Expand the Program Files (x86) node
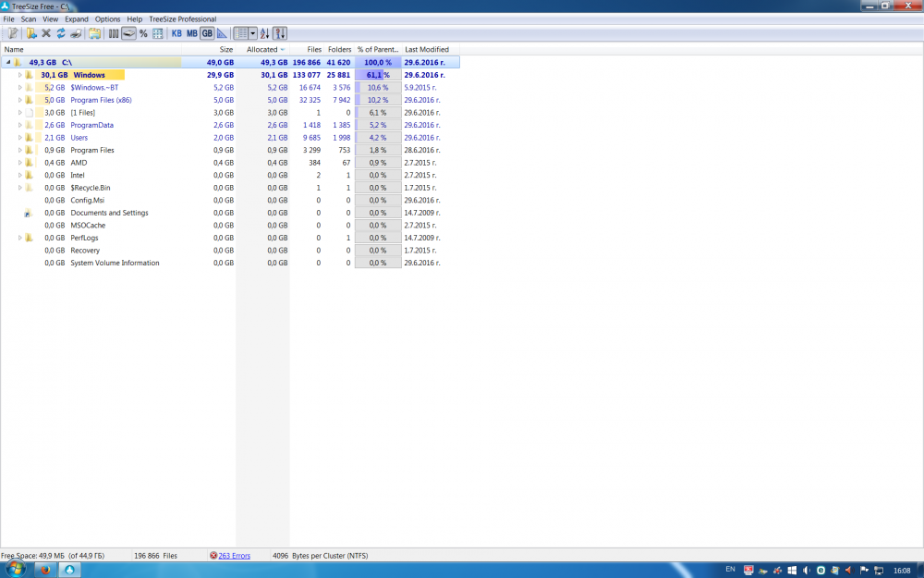Screen dimensions: 924x578 19,100
